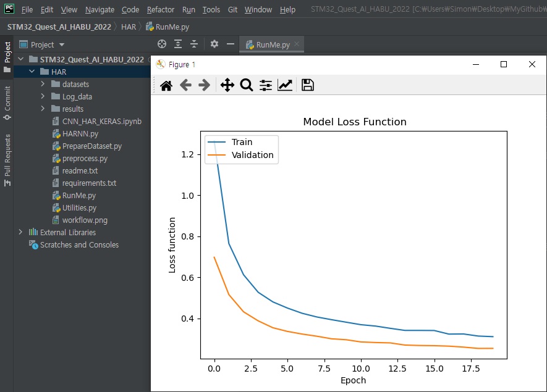Collapse the HAR folder
Screen dimensions: 547x392
click(32, 72)
